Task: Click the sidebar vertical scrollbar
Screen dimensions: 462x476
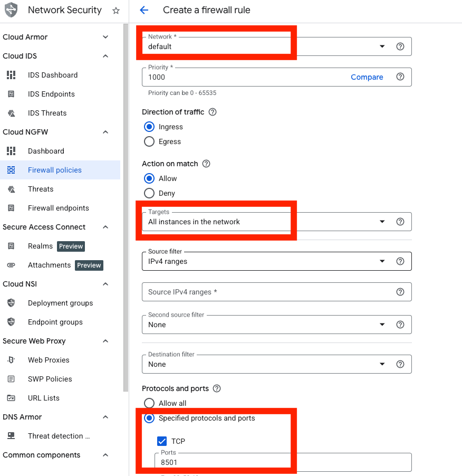Action: coord(126,208)
